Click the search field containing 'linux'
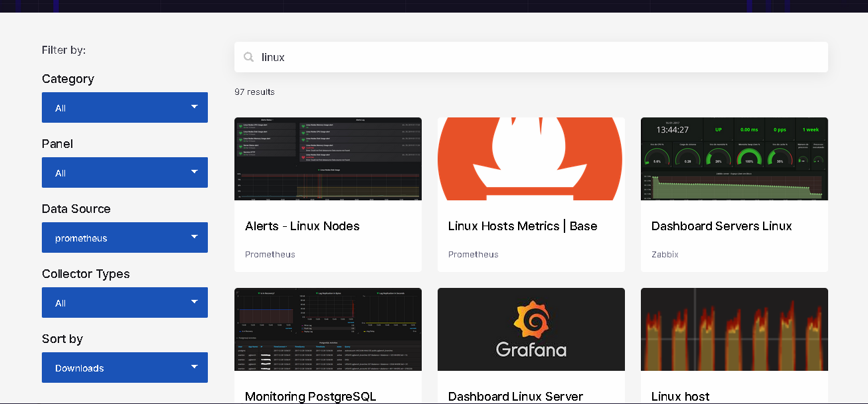The width and height of the screenshot is (868, 404). 531,57
